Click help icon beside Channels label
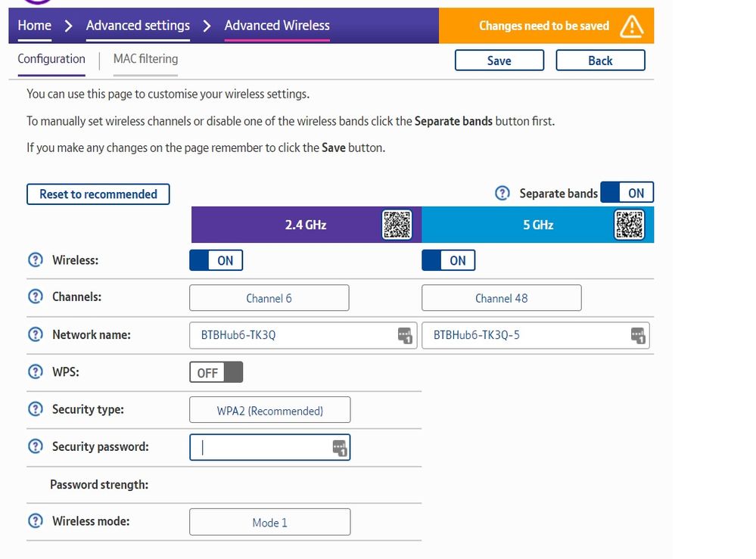 36,297
